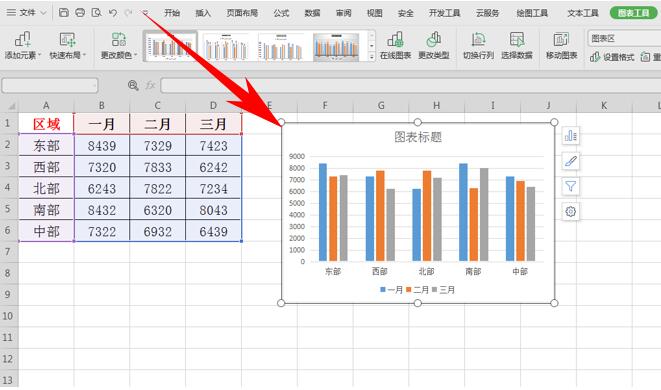Viewport: 661px width, 390px height.
Task: Open the 云服务 tab
Action: pyautogui.click(x=487, y=13)
